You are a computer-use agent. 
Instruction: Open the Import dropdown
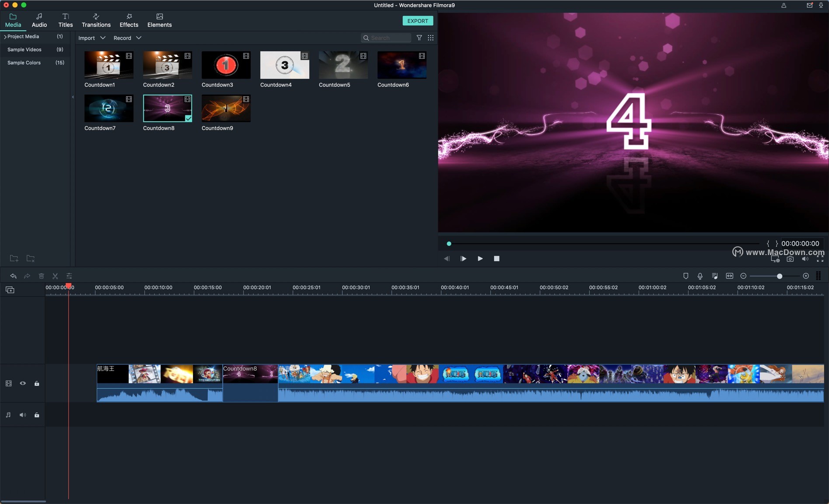[x=92, y=38]
